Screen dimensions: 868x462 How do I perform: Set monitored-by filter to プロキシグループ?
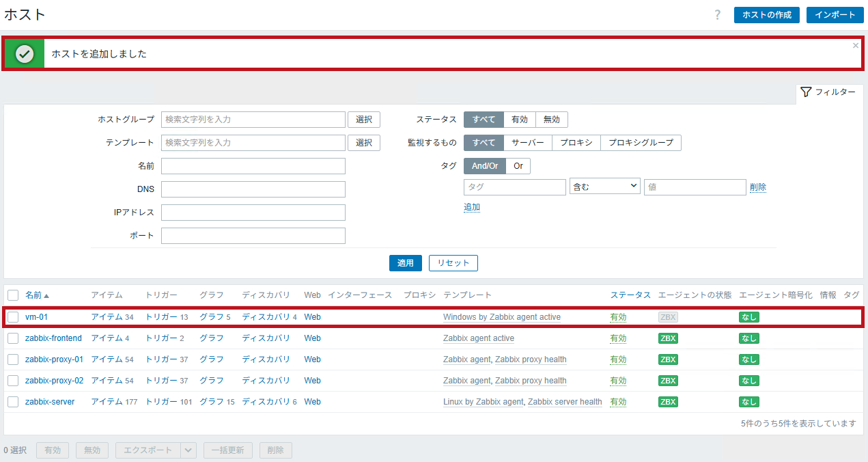[641, 143]
